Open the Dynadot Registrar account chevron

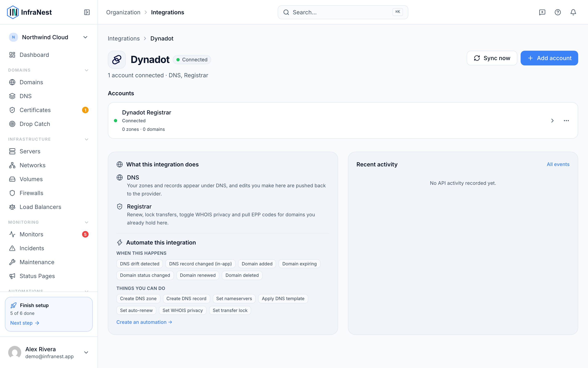[552, 120]
